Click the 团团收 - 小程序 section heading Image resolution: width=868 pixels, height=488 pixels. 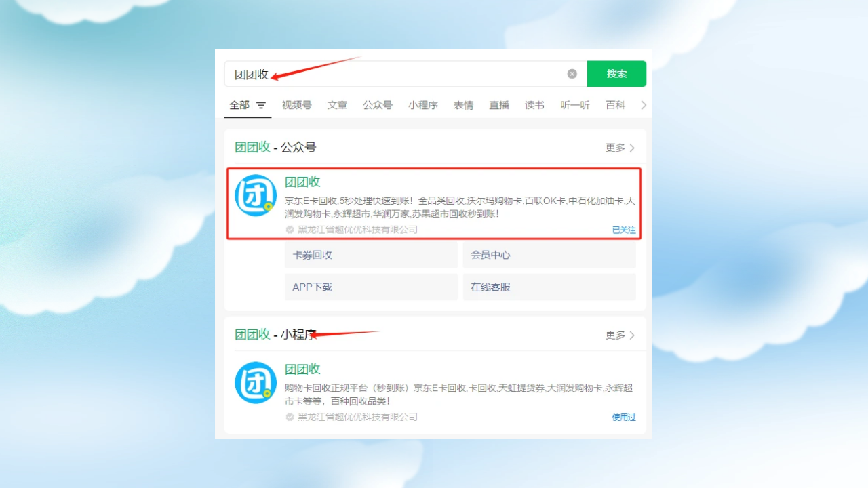pyautogui.click(x=275, y=334)
